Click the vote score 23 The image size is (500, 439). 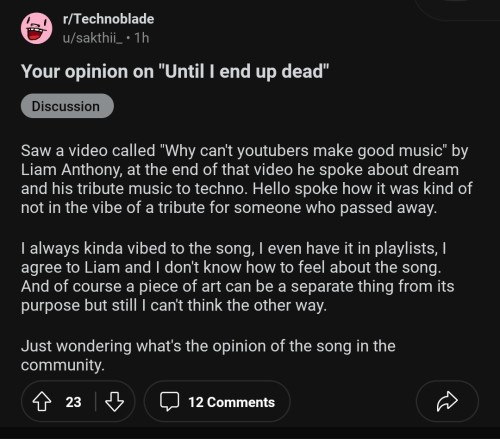[73, 402]
